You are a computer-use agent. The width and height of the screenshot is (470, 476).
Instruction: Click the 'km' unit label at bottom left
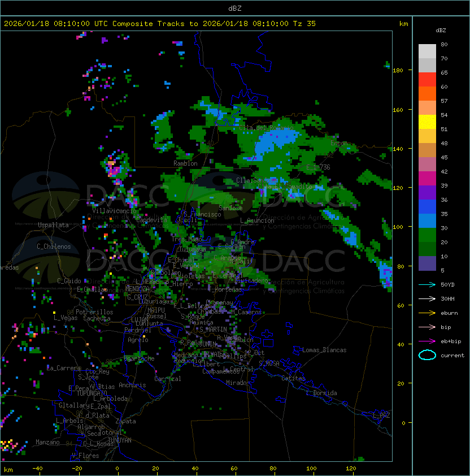click(x=8, y=470)
